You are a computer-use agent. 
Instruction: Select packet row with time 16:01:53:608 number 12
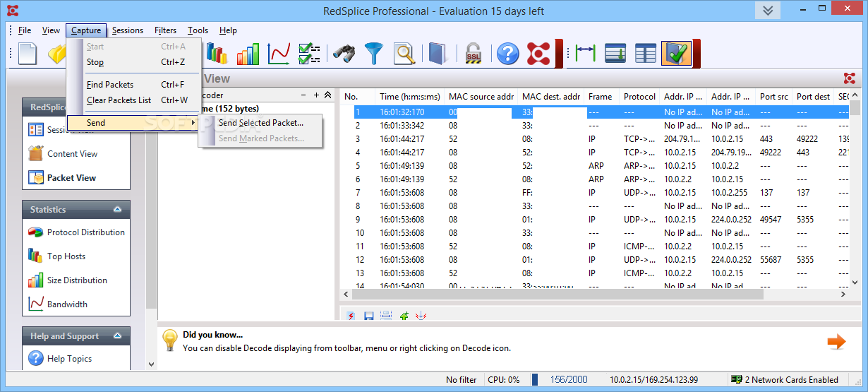click(x=594, y=260)
